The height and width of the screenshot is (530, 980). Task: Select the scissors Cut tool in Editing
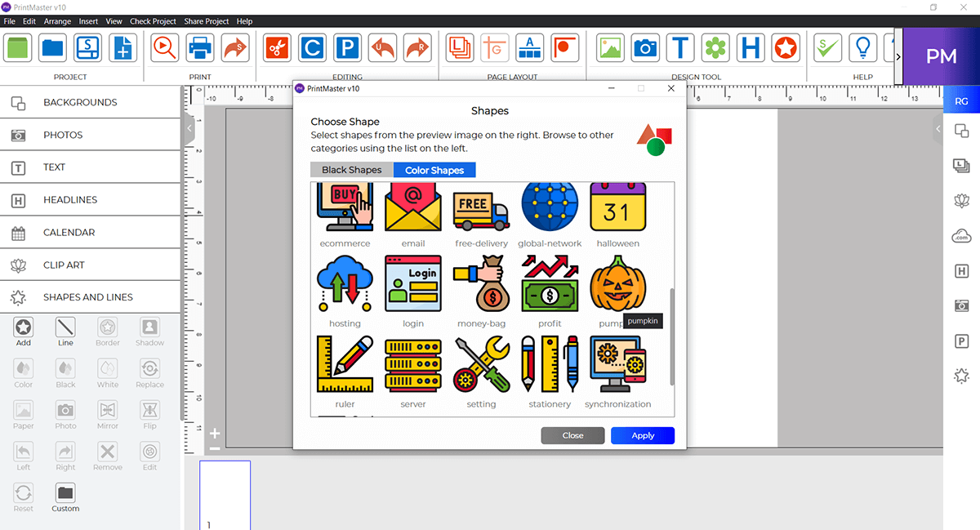click(x=276, y=47)
